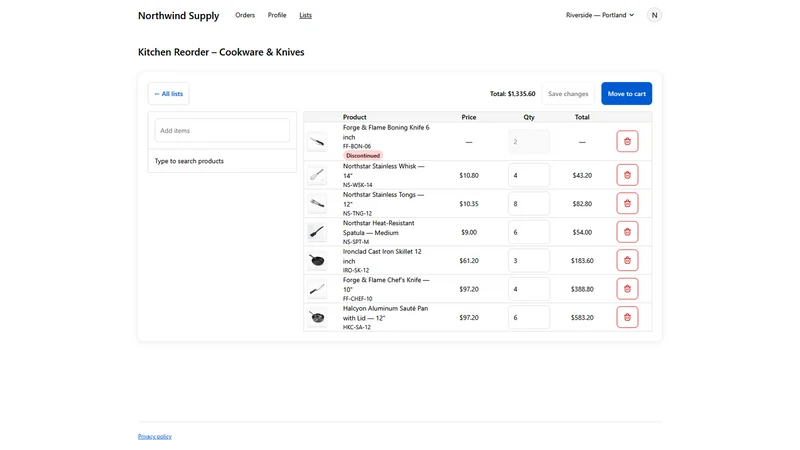Click the Qty column header
The width and height of the screenshot is (800, 450).
[x=529, y=117]
